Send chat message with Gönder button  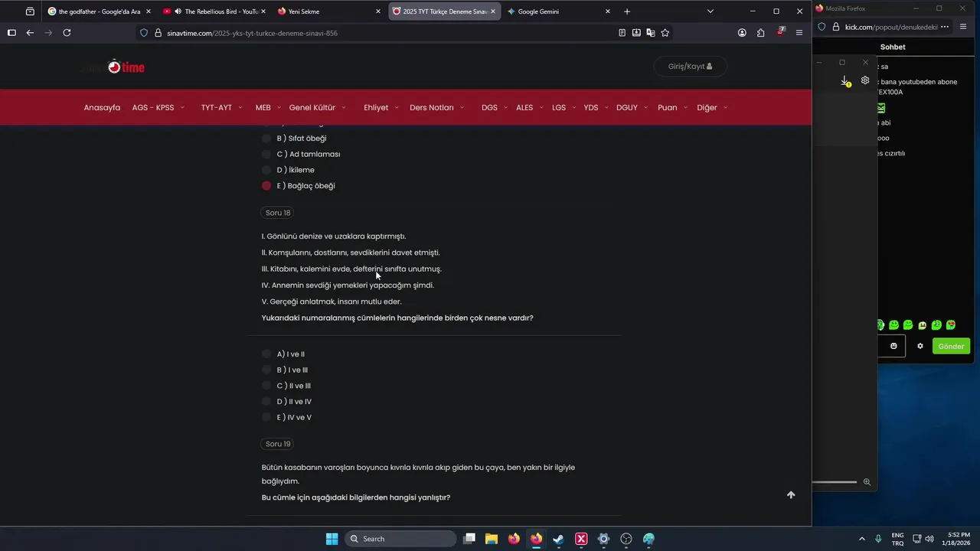951,346
